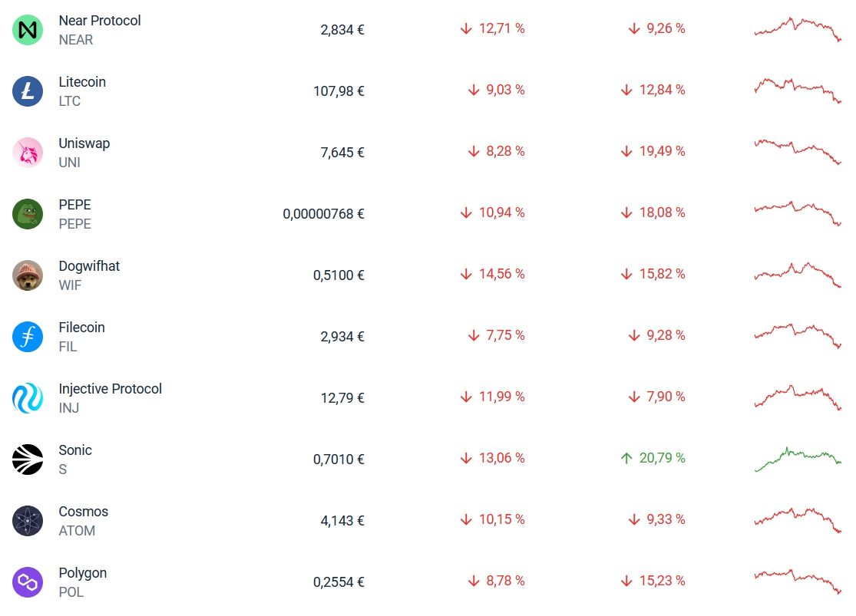
Task: Open the Injective Protocol name link
Action: coord(110,389)
